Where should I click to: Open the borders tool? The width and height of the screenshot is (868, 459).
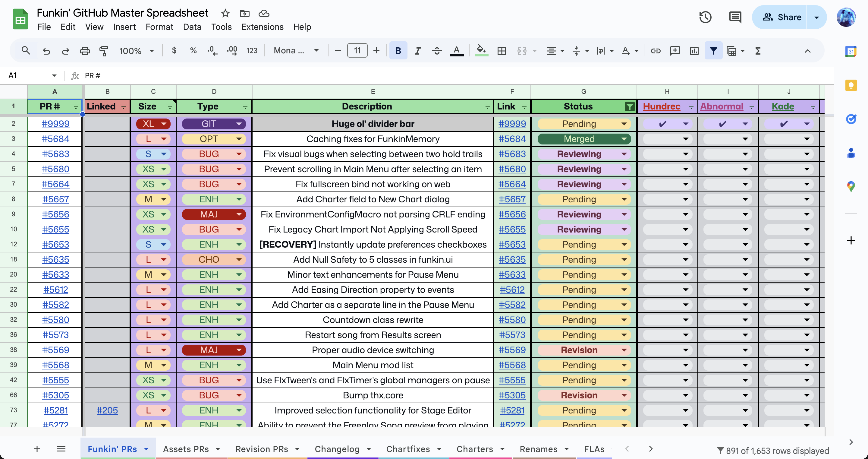coord(502,51)
